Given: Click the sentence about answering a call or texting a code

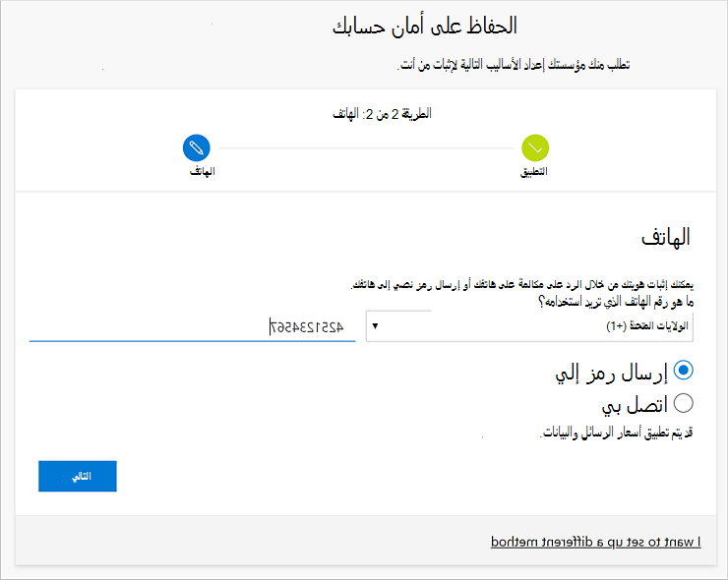Looking at the screenshot, I should click(x=521, y=284).
